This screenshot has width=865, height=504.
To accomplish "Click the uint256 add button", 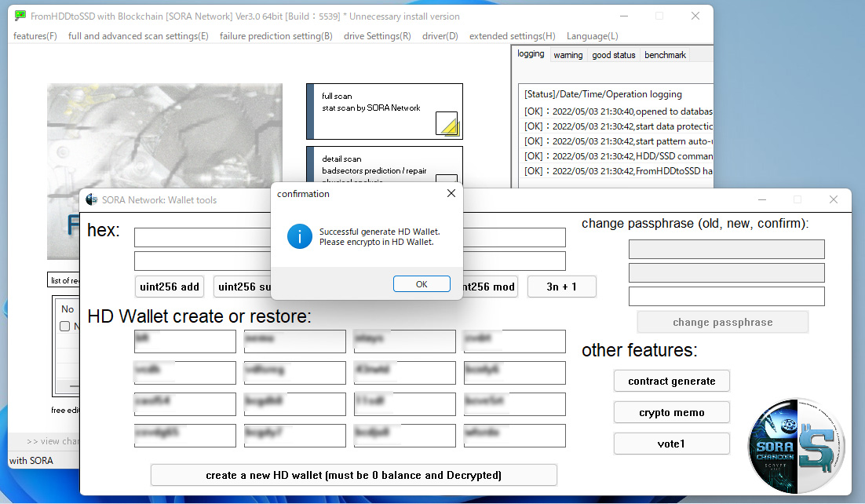I will coord(170,287).
